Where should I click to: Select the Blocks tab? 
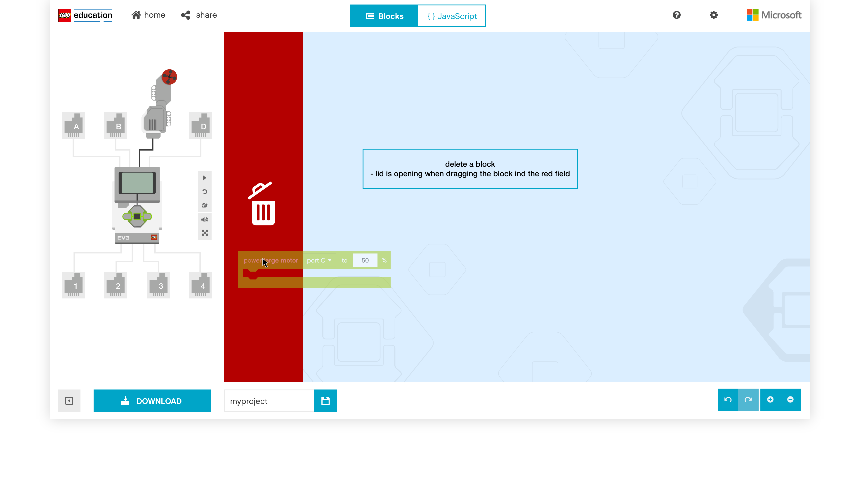coord(384,16)
